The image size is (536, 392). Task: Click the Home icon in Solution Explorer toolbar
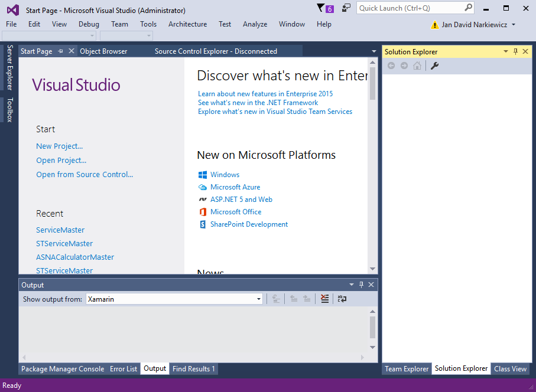tap(417, 66)
